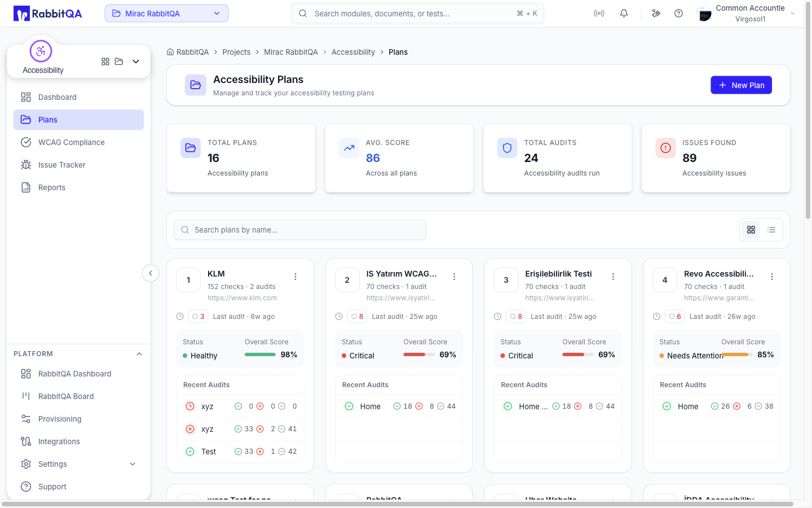This screenshot has width=812, height=508.
Task: Click the Revo issue count badge 6
Action: (675, 317)
